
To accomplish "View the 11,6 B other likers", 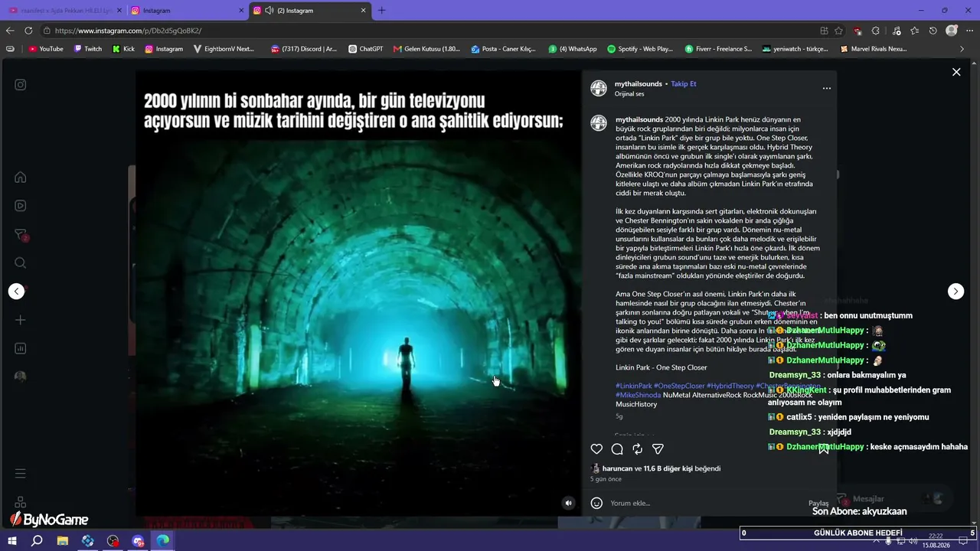I will coord(668,468).
